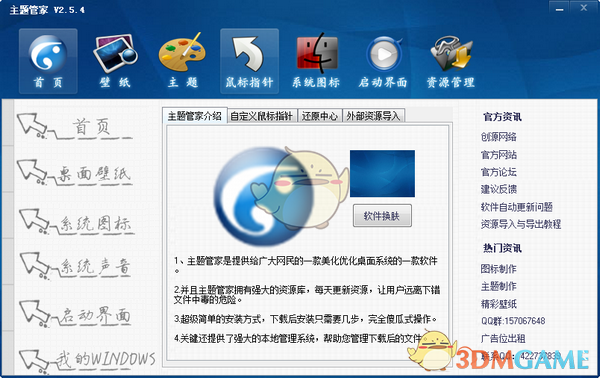Switch to the 自定义鼠标指针 tab

pyautogui.click(x=262, y=116)
